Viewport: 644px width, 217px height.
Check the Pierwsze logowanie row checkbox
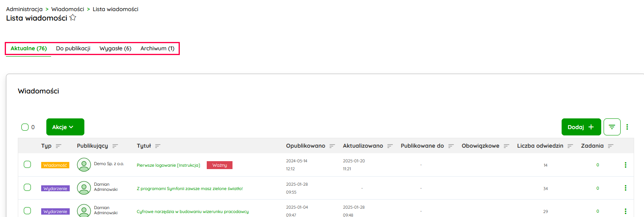(x=27, y=164)
